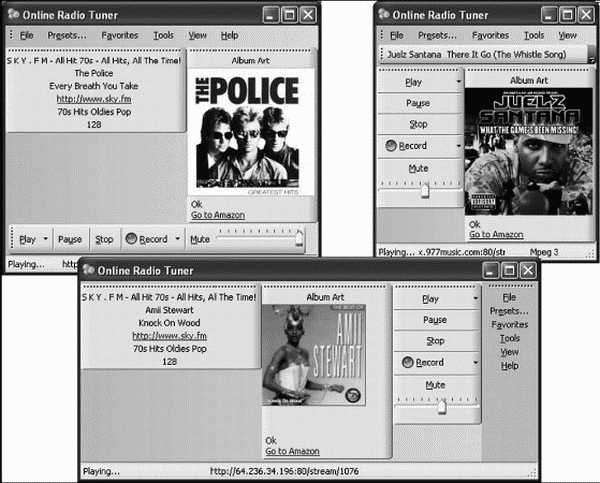Click the Juelz Santana window's record circle icon
The height and width of the screenshot is (483, 600).
[391, 145]
